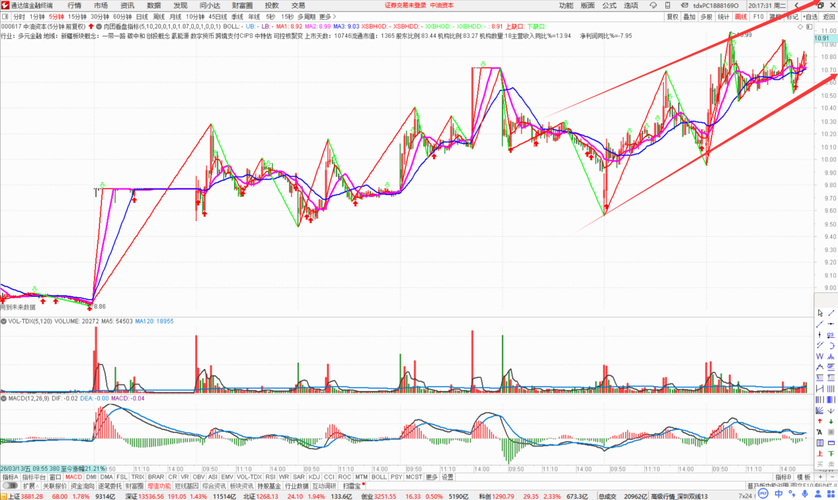Toggle the switch left of 扩展 button
This screenshot has height=500, width=838.
point(10,486)
